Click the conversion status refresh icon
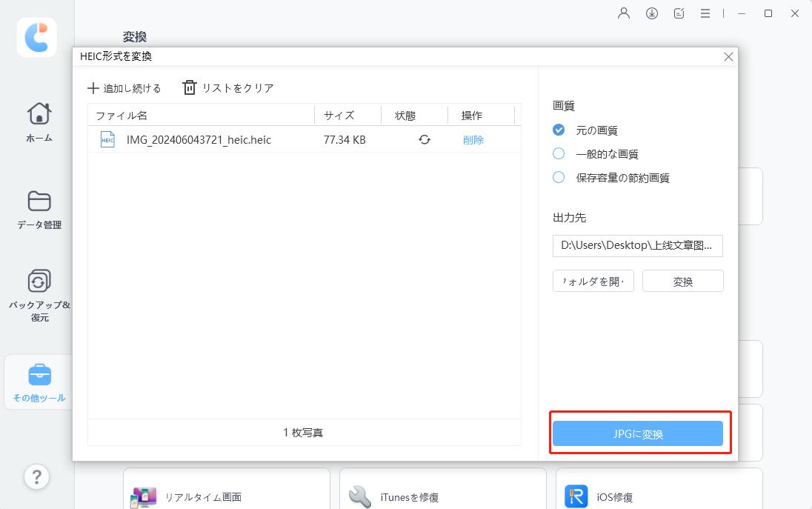812x509 pixels. (424, 139)
